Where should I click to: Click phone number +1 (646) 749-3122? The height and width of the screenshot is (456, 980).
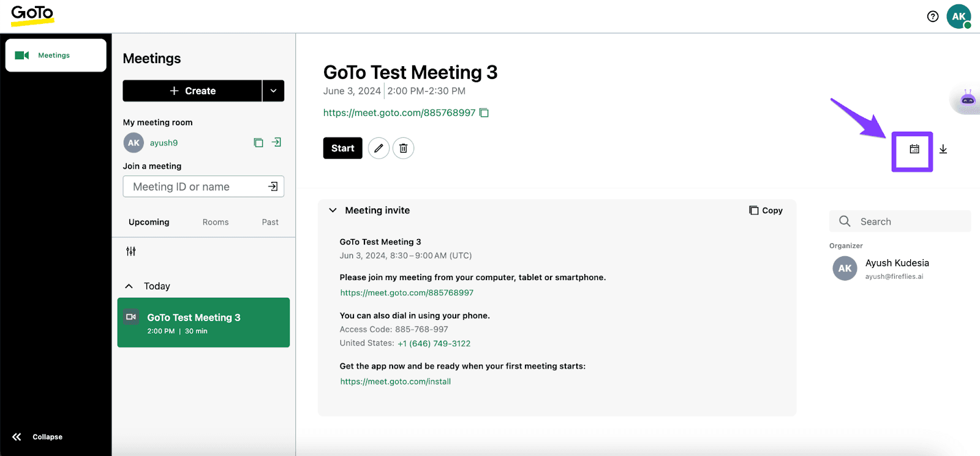click(434, 344)
